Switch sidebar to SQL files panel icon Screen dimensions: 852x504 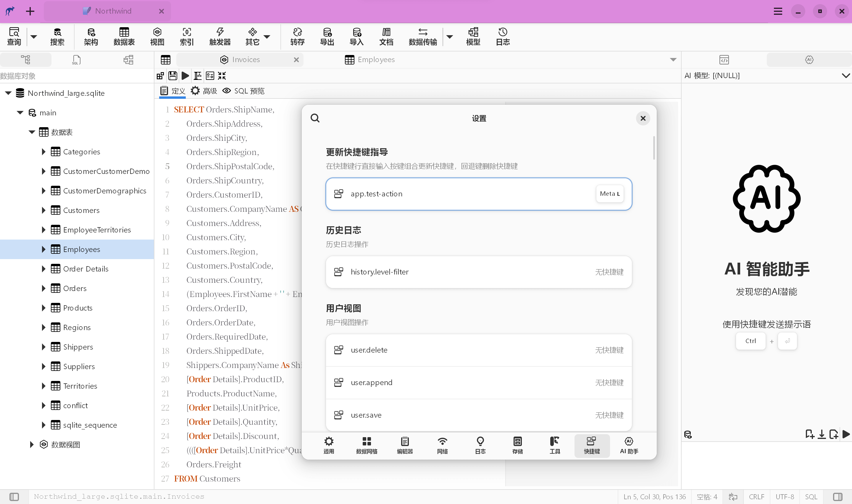[x=77, y=60]
